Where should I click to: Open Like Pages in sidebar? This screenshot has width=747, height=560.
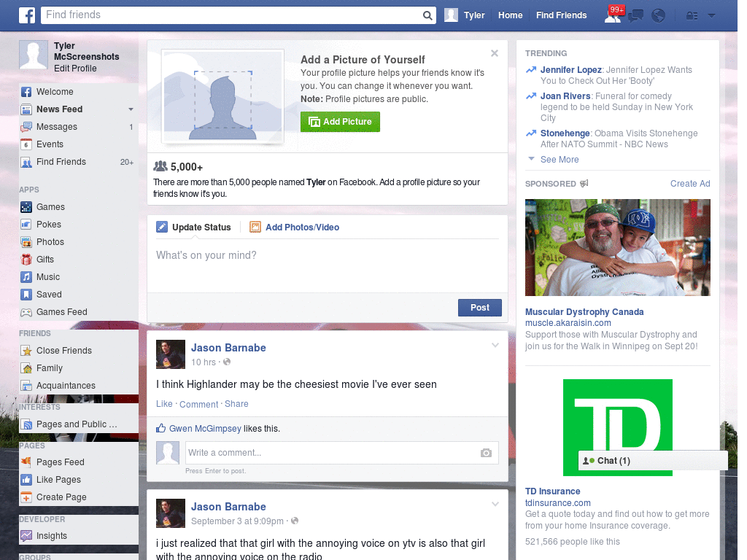[79, 480]
